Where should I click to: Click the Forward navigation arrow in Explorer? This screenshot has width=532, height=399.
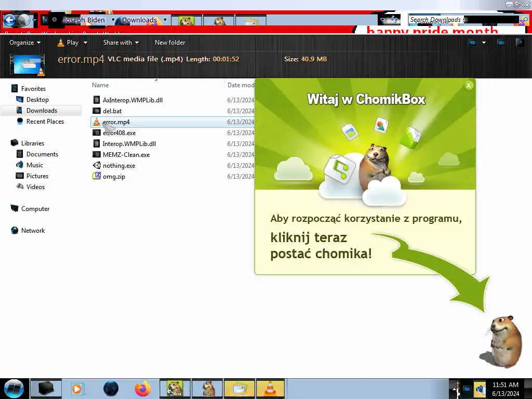24,20
